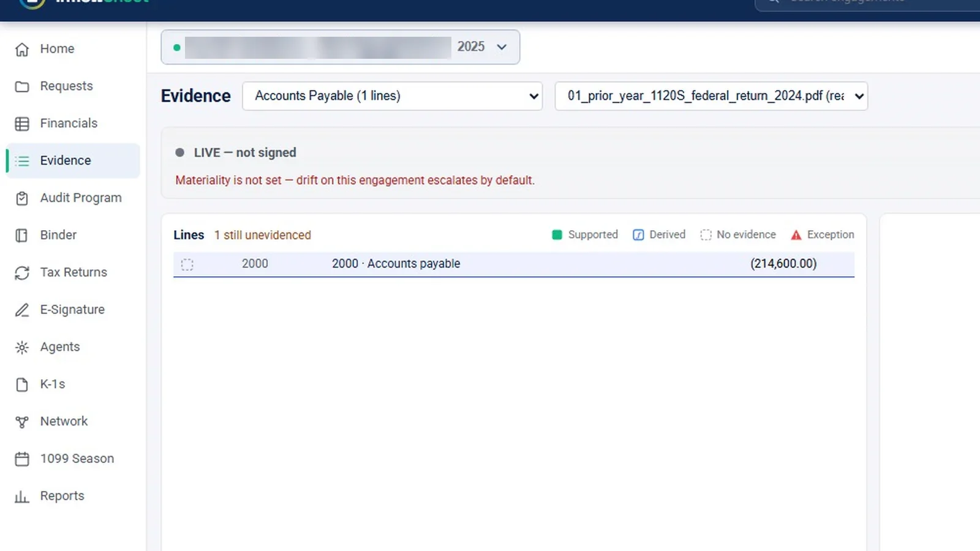
Task: Go to Tax Returns
Action: [73, 273]
